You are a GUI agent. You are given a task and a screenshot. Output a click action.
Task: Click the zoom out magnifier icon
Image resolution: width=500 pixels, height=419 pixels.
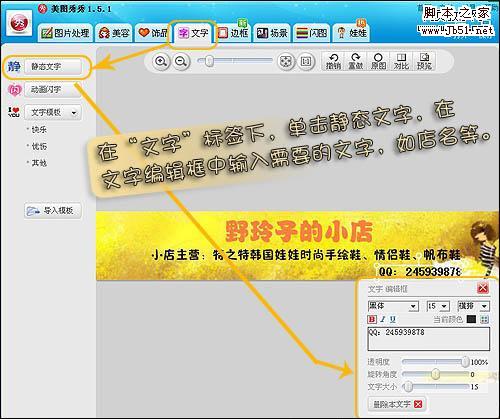tap(181, 62)
